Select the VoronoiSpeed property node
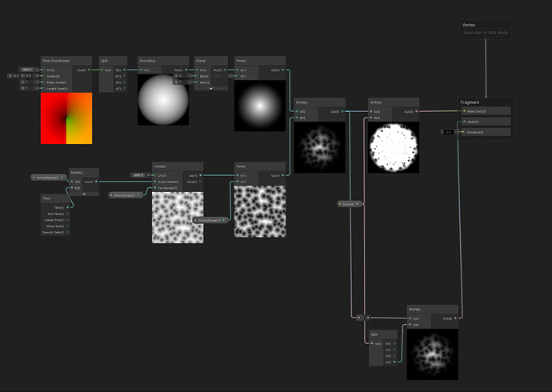 49,178
